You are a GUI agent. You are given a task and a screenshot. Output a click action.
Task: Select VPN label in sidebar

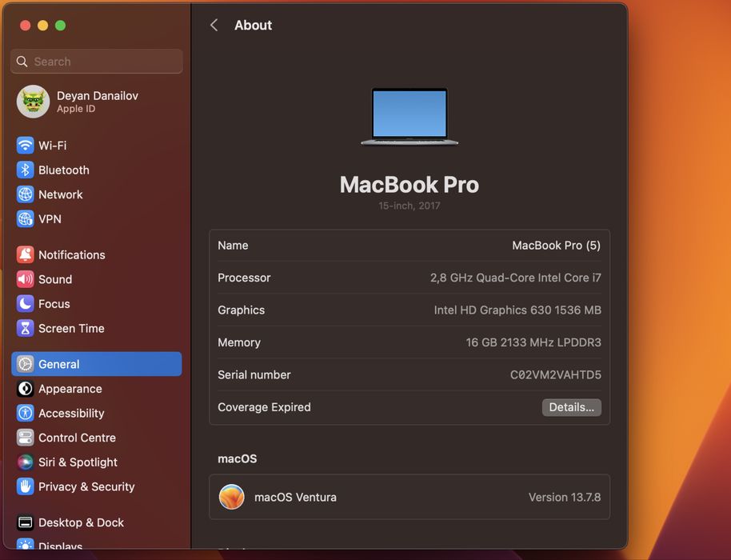50,219
